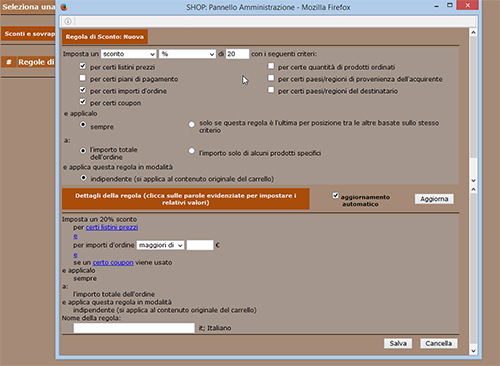Open 'Regola di Sconto: Nuova' tab

click(105, 37)
